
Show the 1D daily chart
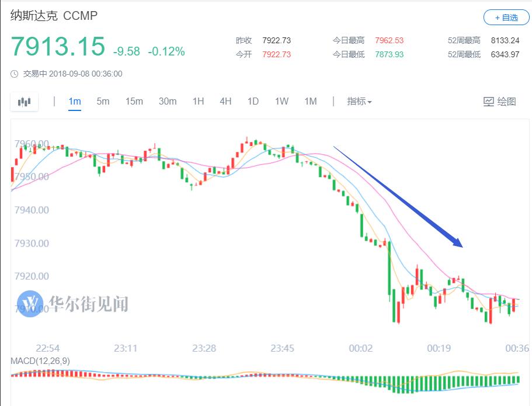tap(253, 102)
